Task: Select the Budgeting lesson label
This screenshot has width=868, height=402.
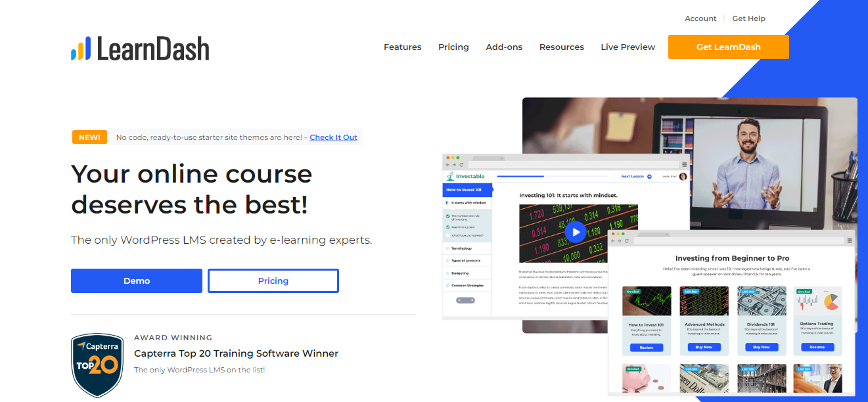Action: click(x=460, y=273)
